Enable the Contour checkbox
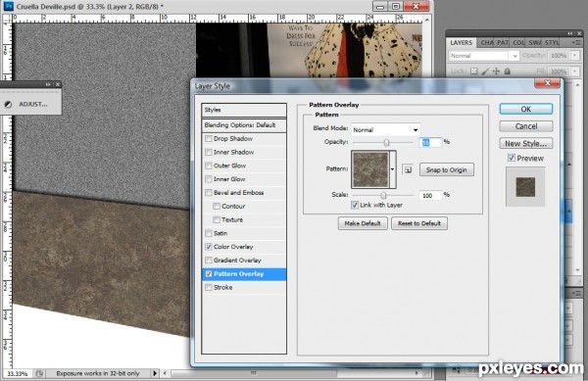Viewport: 588px width, 381px height. click(217, 206)
